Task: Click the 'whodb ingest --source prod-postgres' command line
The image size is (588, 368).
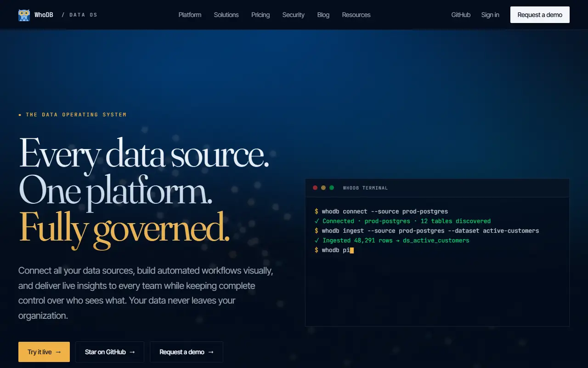Action: coord(427,231)
